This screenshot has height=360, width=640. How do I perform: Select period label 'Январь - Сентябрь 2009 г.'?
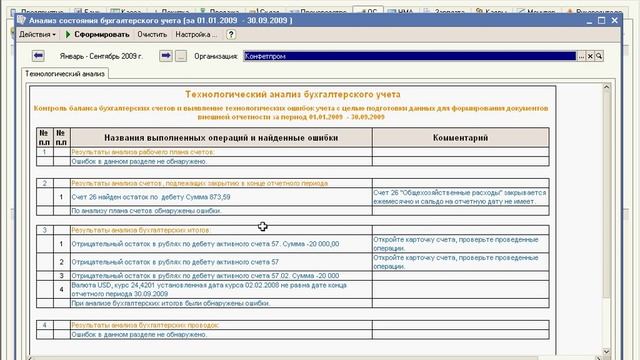coord(101,56)
